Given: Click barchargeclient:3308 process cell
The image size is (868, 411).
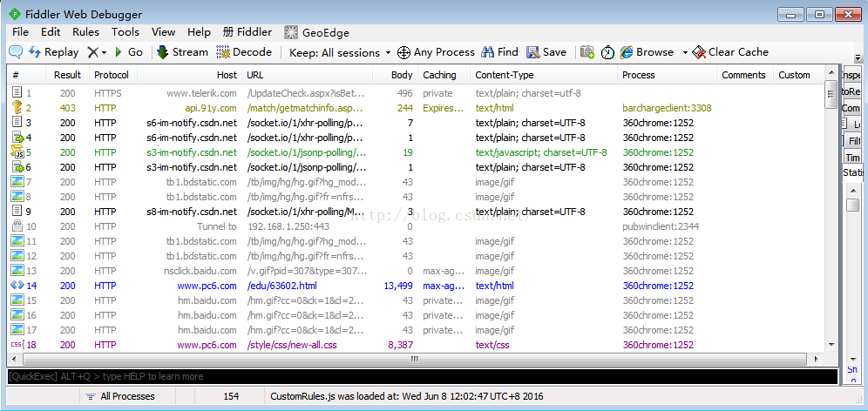Looking at the screenshot, I should (x=667, y=109).
